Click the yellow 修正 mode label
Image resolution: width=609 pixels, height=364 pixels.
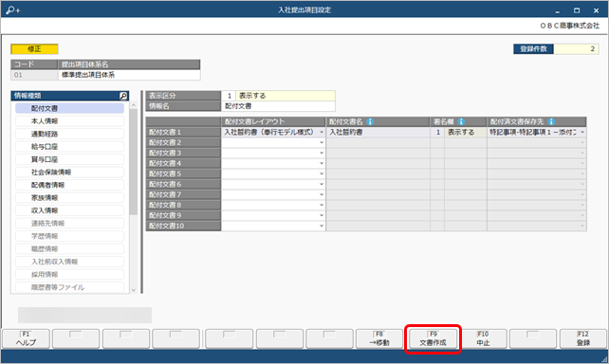pos(34,49)
